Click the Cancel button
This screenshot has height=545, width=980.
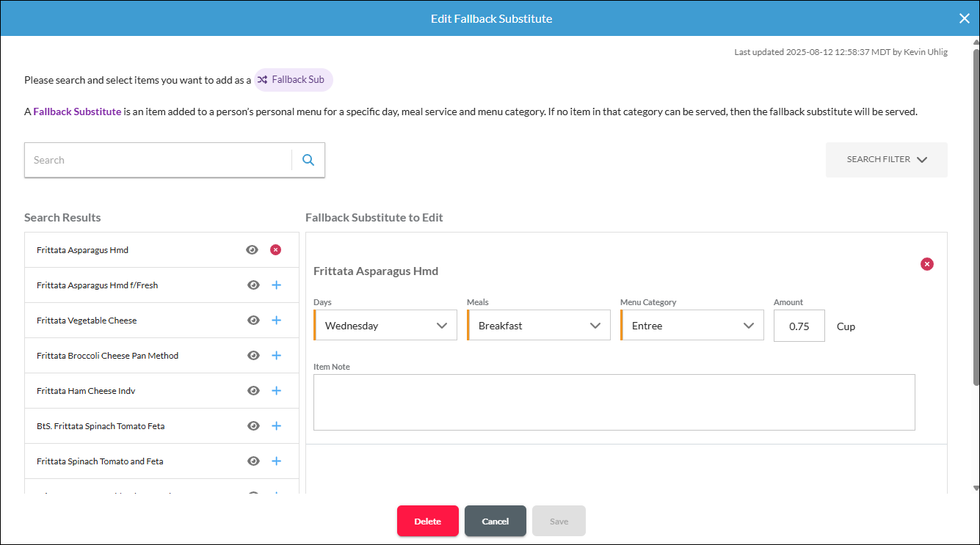(x=496, y=521)
